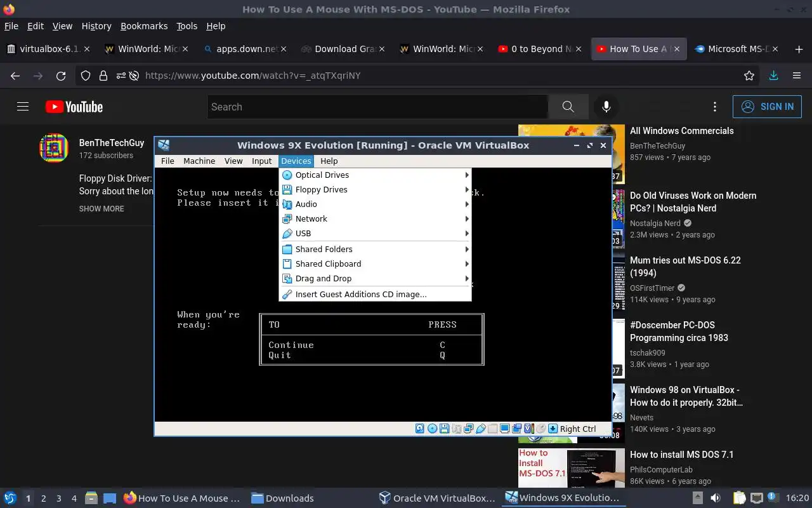Open the USB submenu

tap(375, 233)
